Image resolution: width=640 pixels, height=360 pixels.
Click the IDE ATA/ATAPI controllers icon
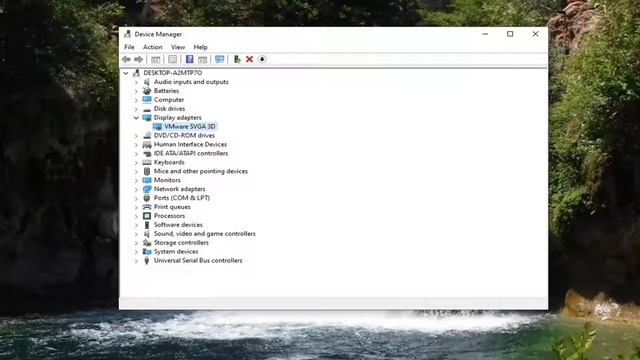147,153
